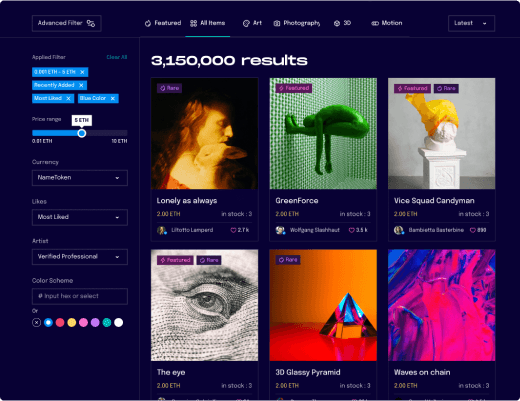
Task: Like GreenForce via heart icon
Action: (351, 230)
